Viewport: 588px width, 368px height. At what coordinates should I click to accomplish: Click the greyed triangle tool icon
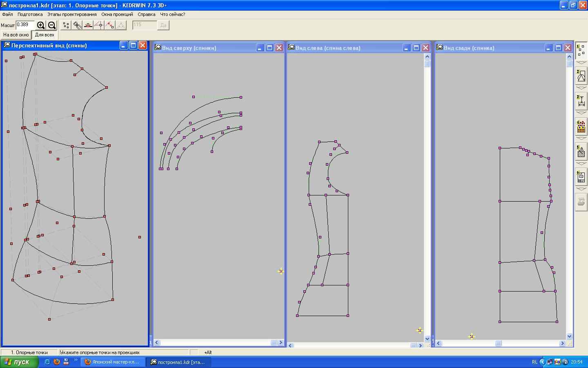click(121, 25)
